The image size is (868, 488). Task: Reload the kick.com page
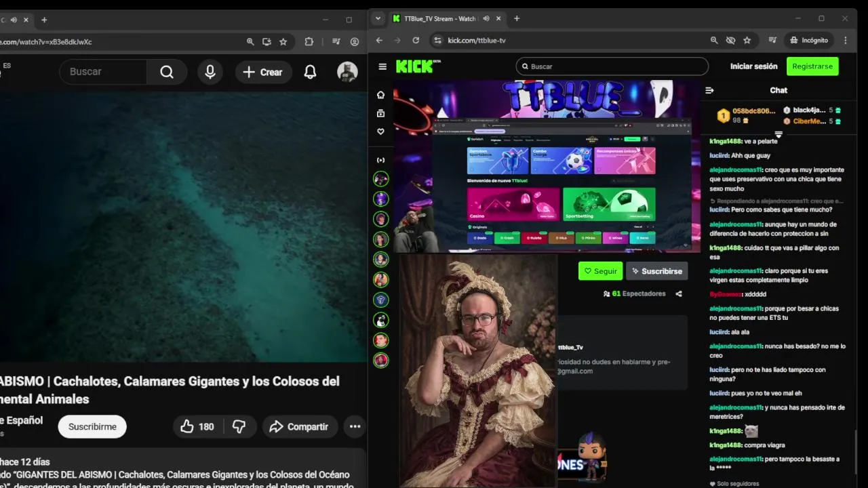coord(416,40)
